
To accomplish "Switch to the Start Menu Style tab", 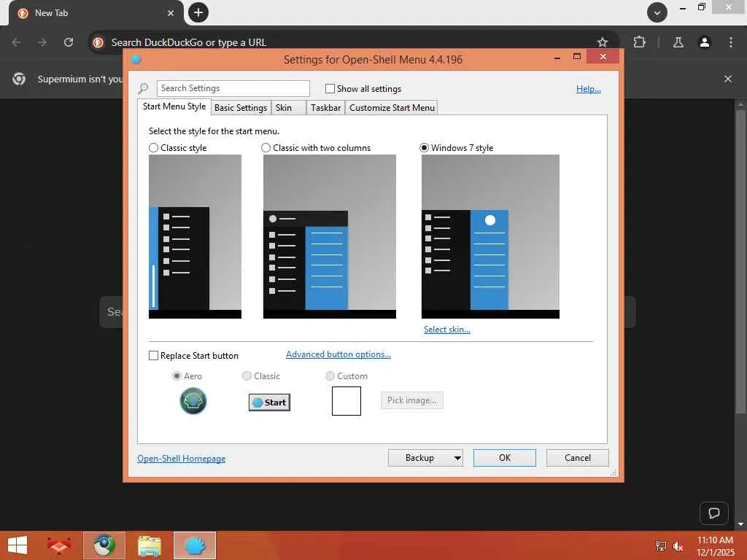I will click(174, 106).
